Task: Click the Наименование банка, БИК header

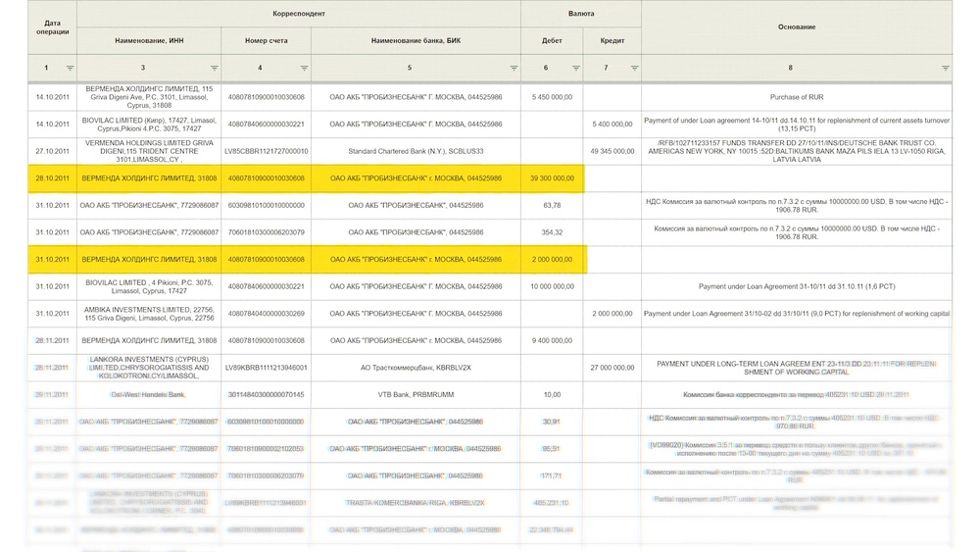Action: (416, 41)
